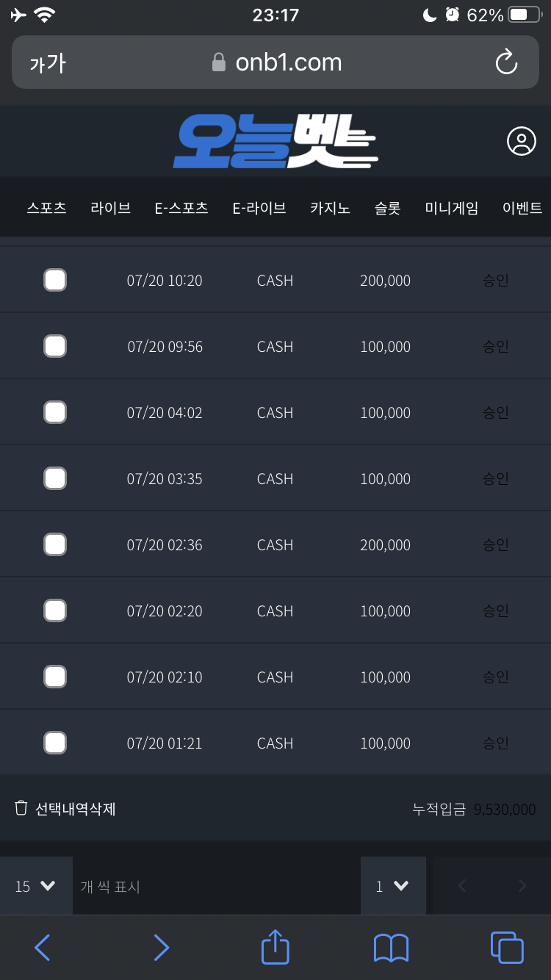This screenshot has height=980, width=551.
Task: Open the page number 1 dropdown
Action: click(392, 886)
